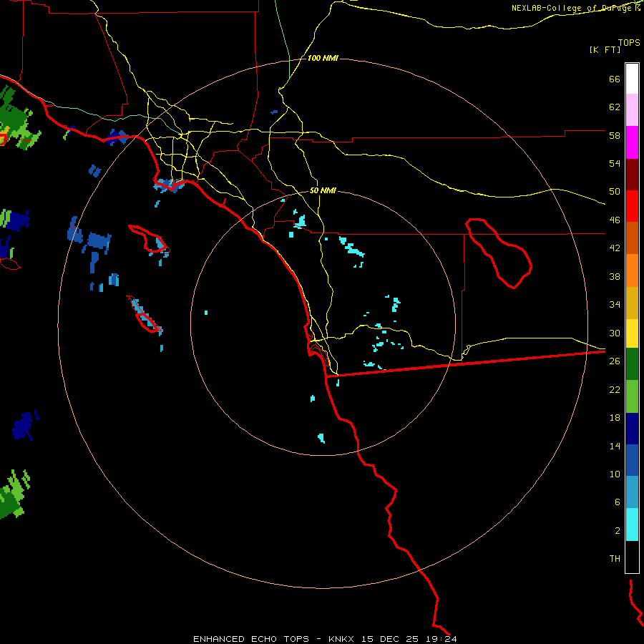Click the legend value 42
This screenshot has height=644, width=644.
pos(615,248)
